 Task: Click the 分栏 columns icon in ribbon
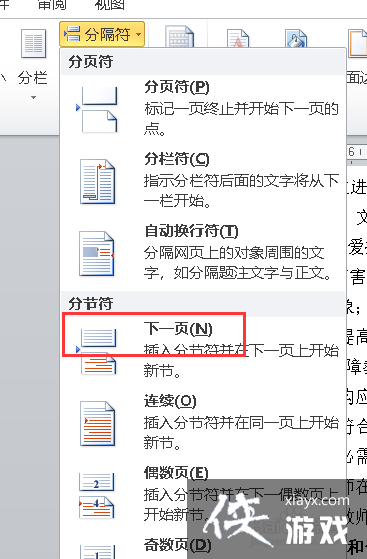coord(33,43)
